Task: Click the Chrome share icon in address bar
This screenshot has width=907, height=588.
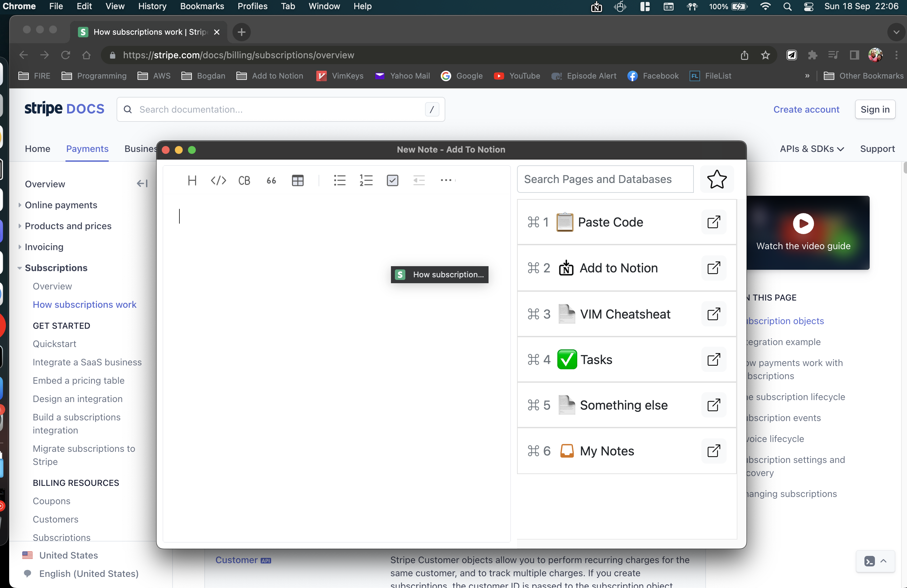Action: 744,55
